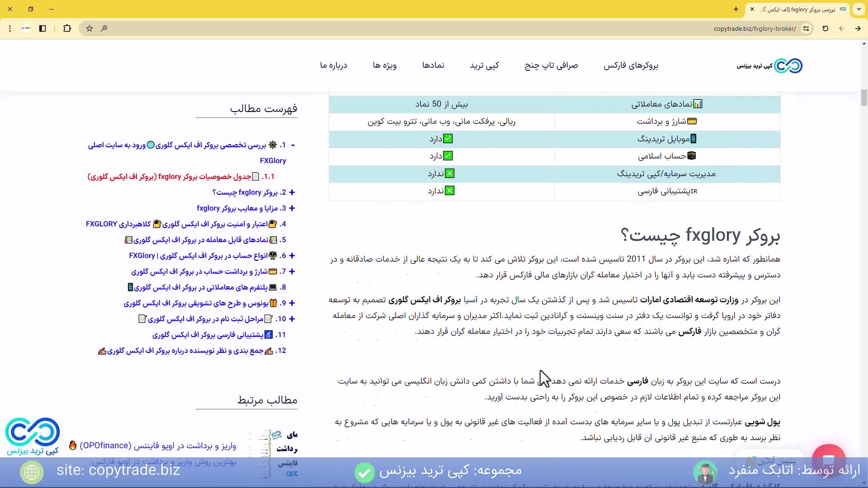This screenshot has height=488, width=868.
Task: Select 'نمادها' in the site navigation
Action: pos(433,66)
